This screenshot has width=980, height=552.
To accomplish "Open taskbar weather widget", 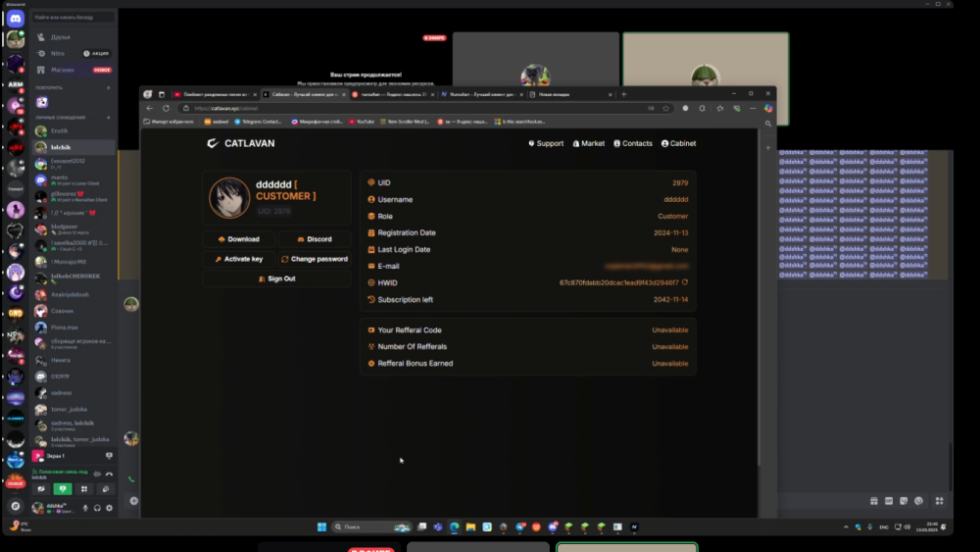I will click(x=21, y=527).
